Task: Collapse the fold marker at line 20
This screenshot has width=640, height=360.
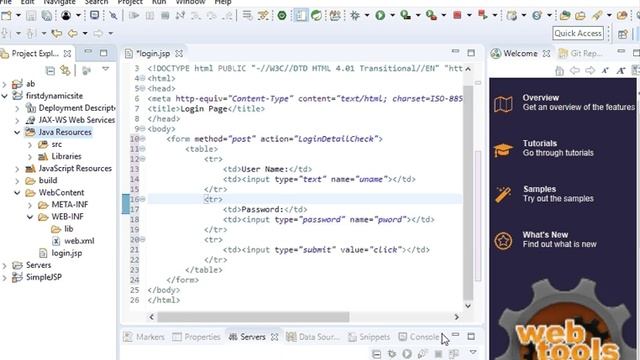Action: click(x=142, y=240)
